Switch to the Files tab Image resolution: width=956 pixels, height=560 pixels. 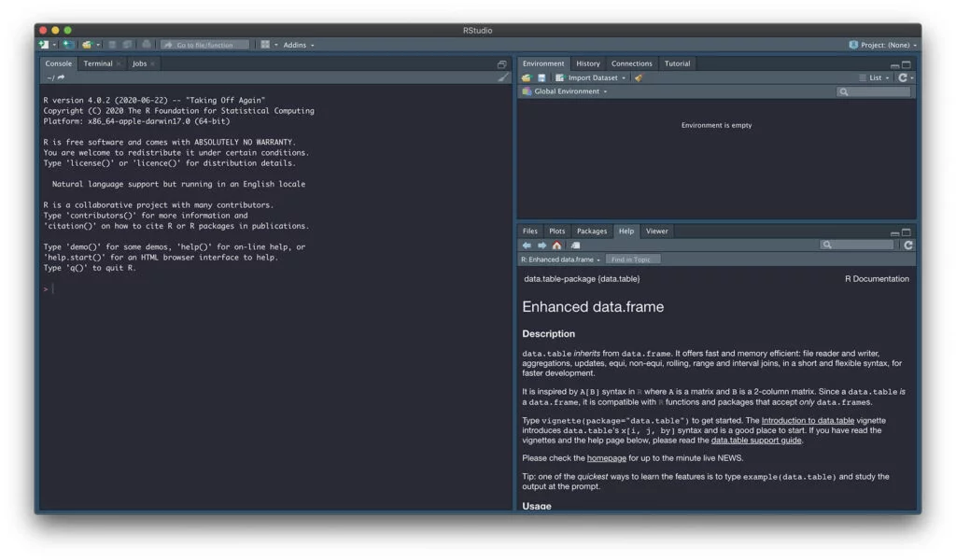point(530,231)
